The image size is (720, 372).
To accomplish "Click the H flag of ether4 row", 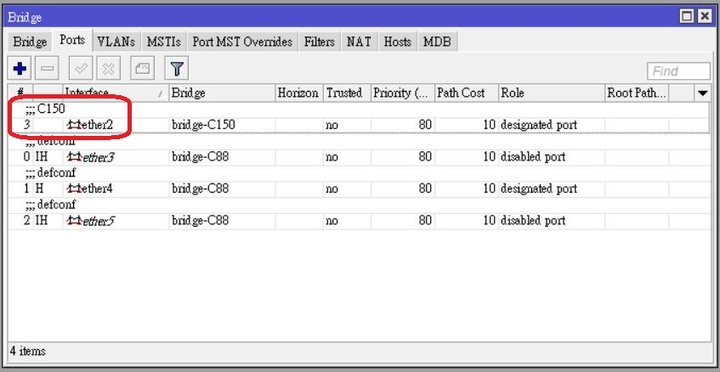I will (x=39, y=189).
